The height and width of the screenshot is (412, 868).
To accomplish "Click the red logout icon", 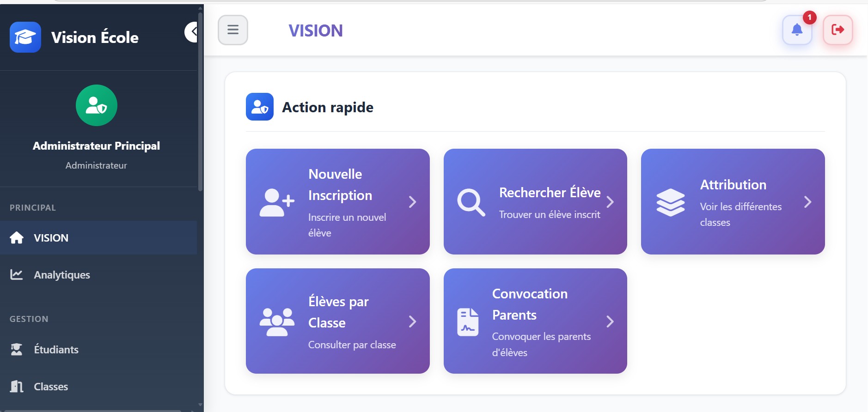I will [838, 30].
